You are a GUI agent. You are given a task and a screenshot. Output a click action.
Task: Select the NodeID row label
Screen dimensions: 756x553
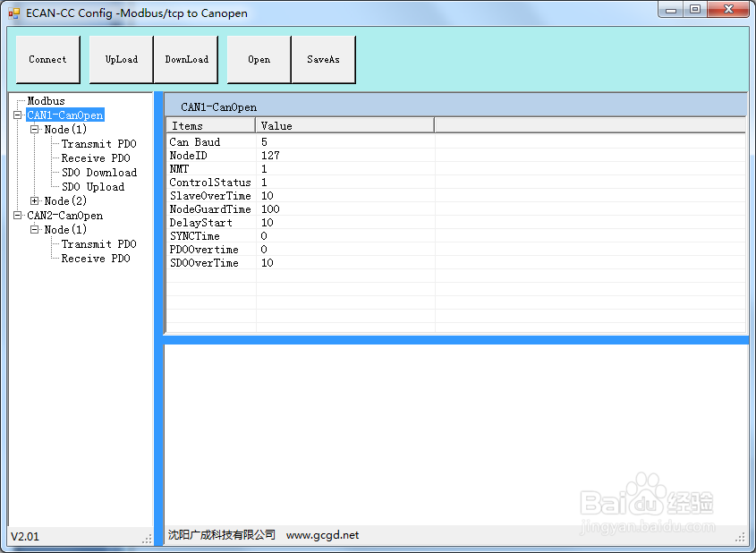pyautogui.click(x=189, y=155)
